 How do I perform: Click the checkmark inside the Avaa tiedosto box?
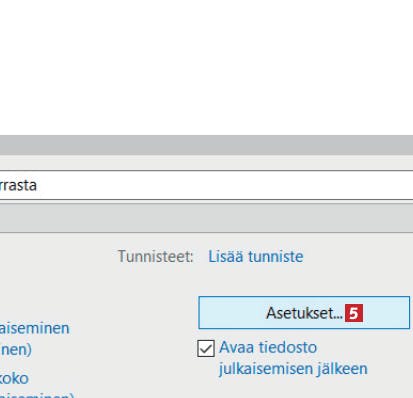pos(205,349)
